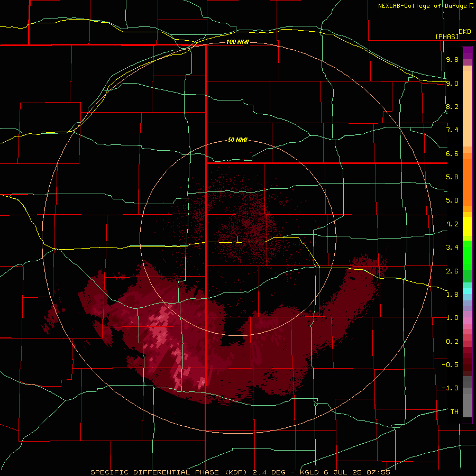Select the cyan segment of color bar
Viewport: 476px width, 476px height.
(467, 291)
